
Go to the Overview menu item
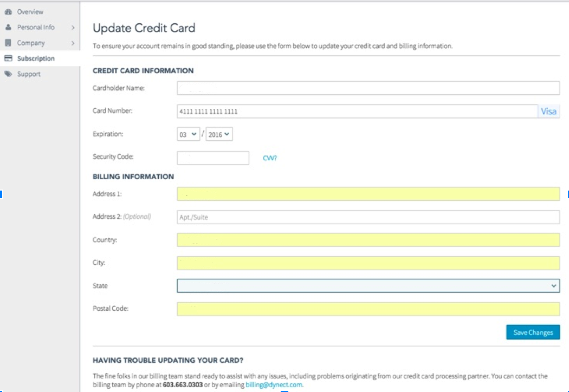click(x=30, y=12)
